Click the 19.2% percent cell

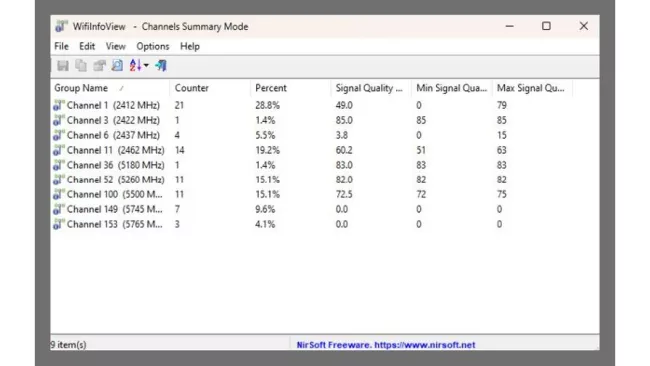coord(267,150)
